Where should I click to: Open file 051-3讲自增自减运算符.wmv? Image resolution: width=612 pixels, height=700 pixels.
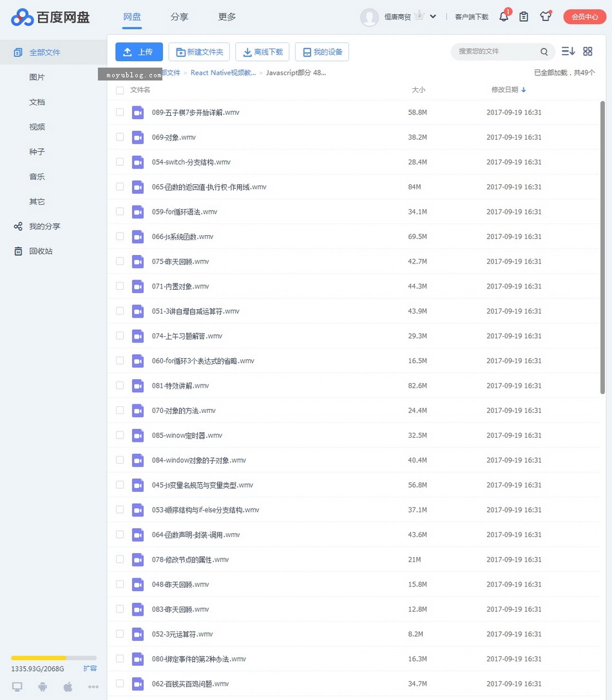coord(196,311)
